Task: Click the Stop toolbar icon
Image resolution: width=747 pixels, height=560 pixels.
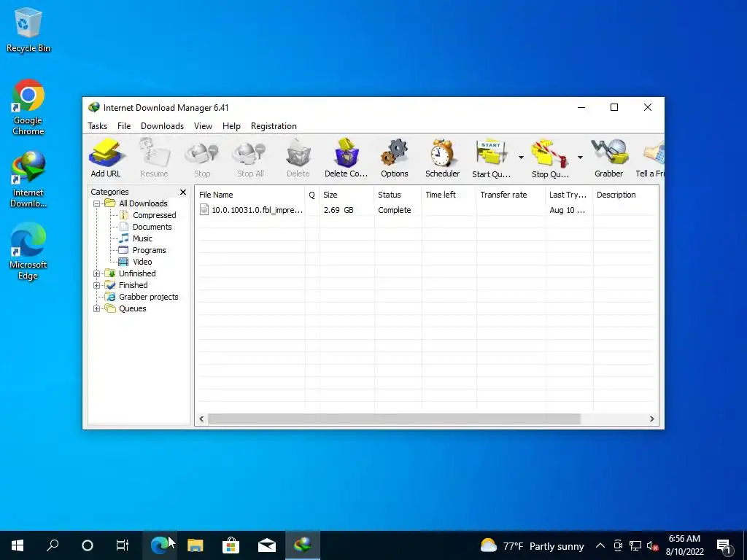Action: click(202, 158)
